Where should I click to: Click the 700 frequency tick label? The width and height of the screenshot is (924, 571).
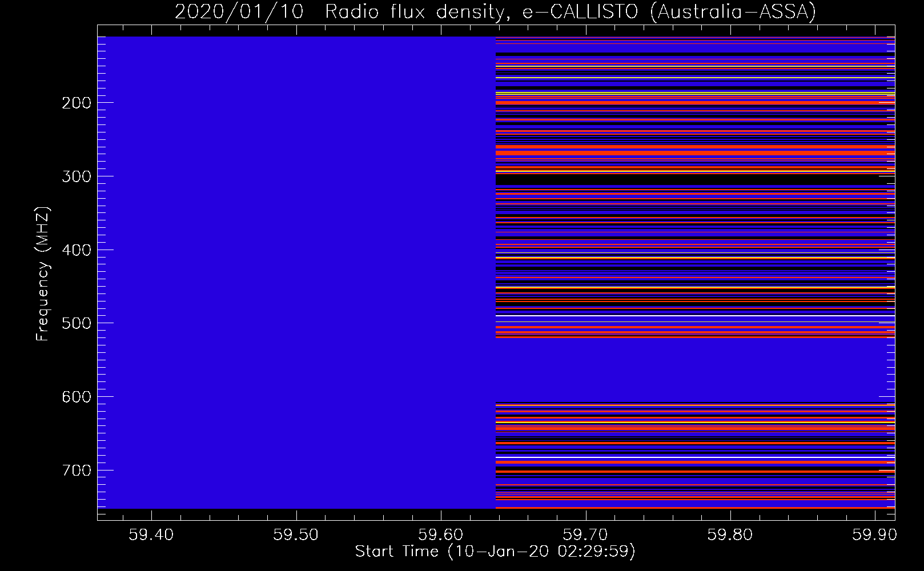coord(76,471)
